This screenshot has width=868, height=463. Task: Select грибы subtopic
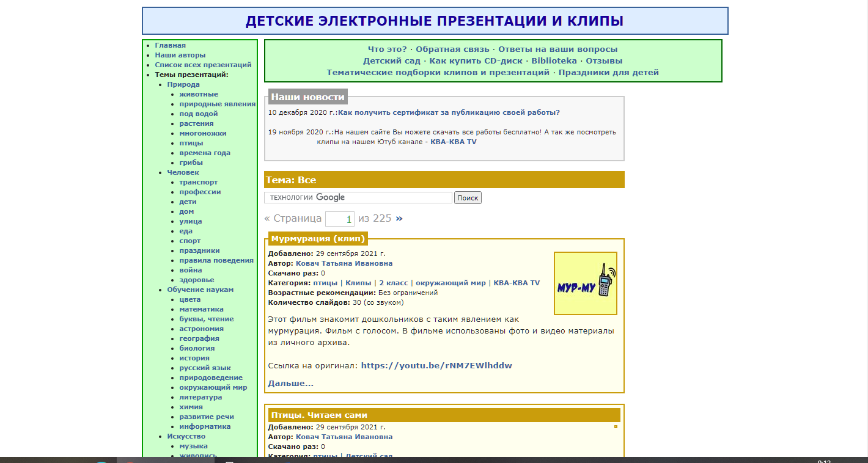tap(191, 162)
